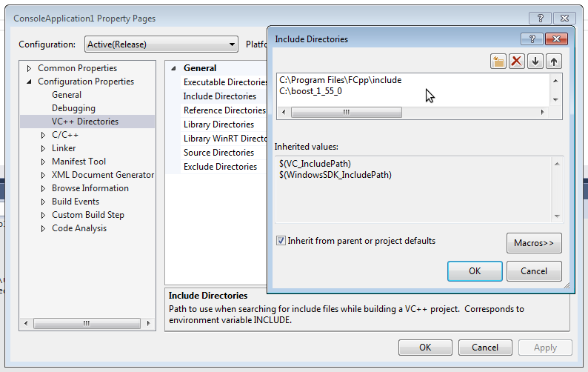Select the Debugging tree item

click(x=73, y=108)
